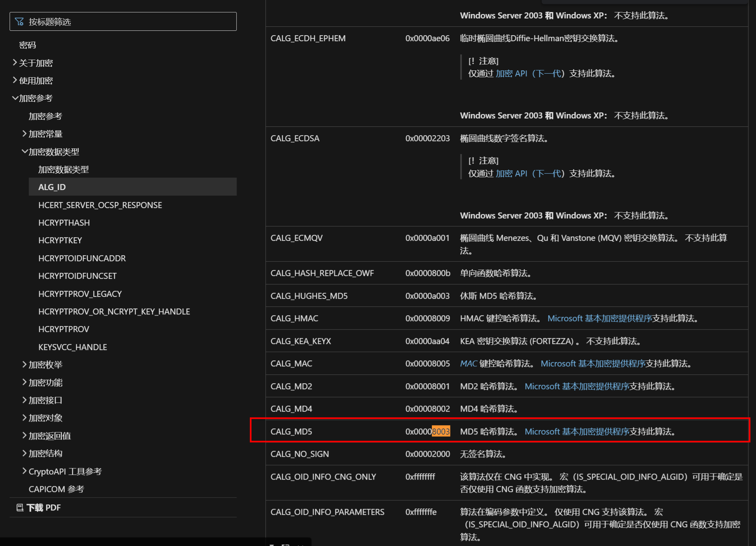This screenshot has width=756, height=546.
Task: Follow the MAC link in CALG_MAC row
Action: [469, 364]
